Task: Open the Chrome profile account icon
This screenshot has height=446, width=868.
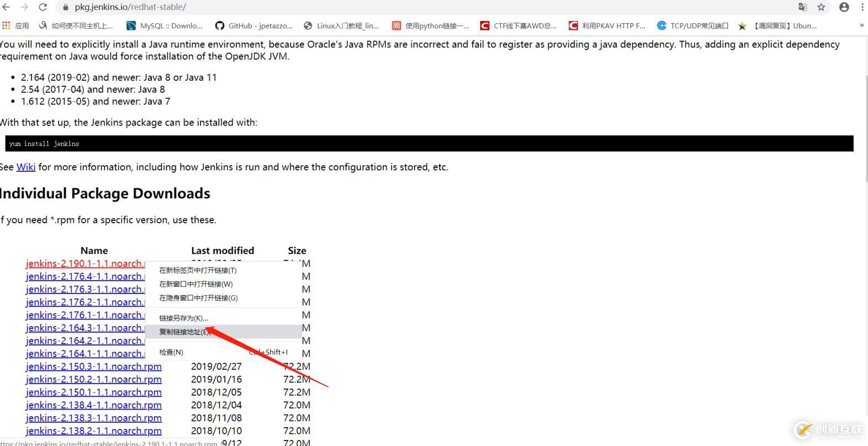Action: tap(844, 7)
